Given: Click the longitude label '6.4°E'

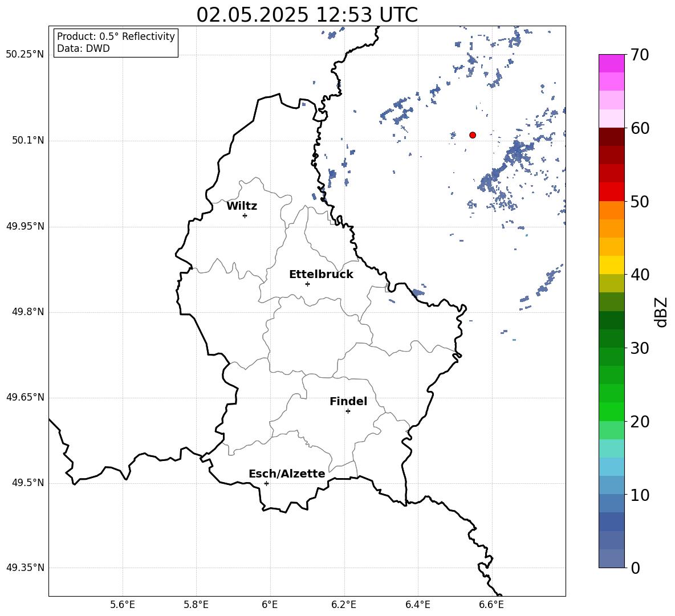Looking at the screenshot, I should coord(417,605).
